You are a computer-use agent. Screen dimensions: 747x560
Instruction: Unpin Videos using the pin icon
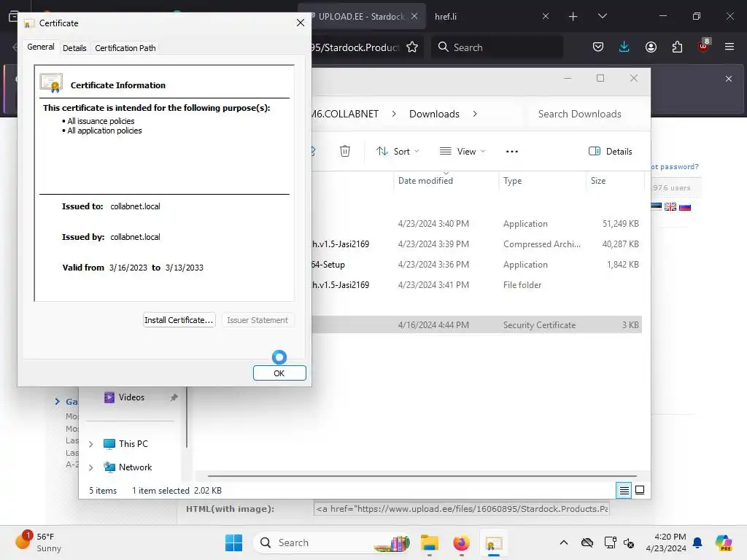click(174, 397)
